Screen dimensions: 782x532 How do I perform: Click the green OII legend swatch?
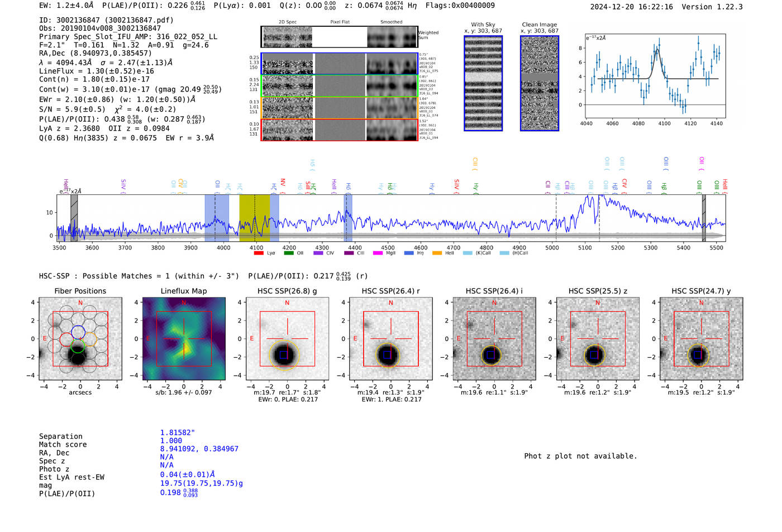pos(289,253)
